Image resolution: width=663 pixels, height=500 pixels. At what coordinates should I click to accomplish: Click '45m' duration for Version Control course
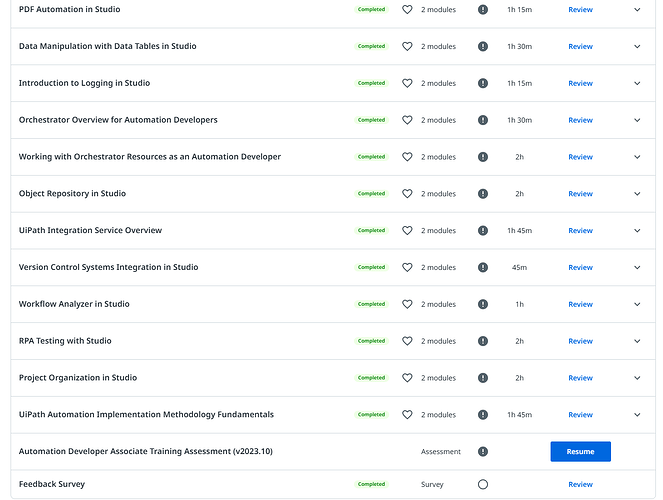(x=519, y=267)
